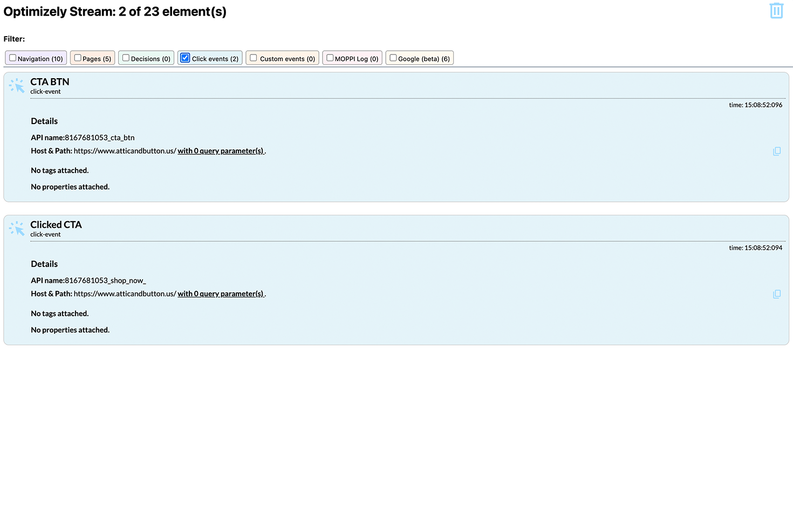Click the trash icon to clear stream
The height and width of the screenshot is (532, 793).
tap(776, 11)
